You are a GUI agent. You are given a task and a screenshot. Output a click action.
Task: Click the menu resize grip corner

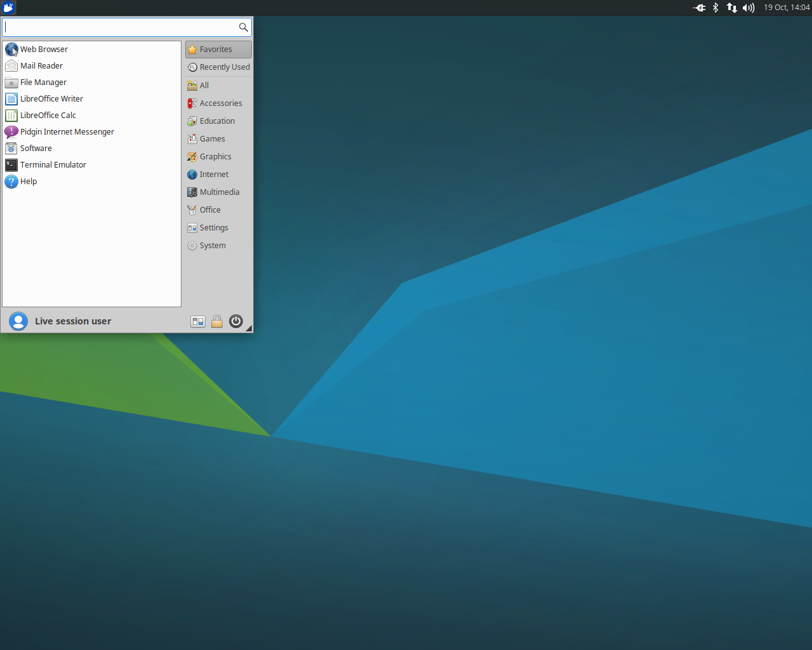[x=249, y=328]
